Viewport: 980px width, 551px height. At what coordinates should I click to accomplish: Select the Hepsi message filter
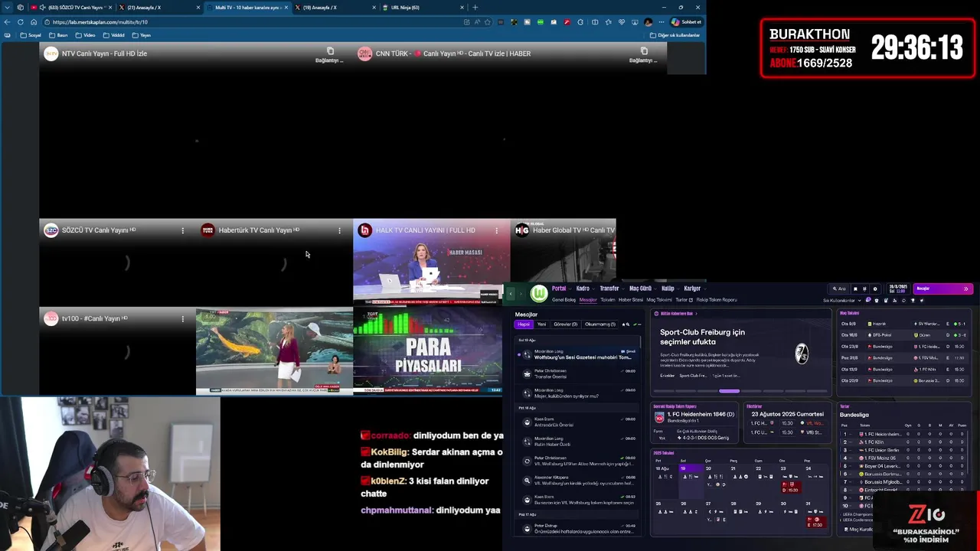(x=524, y=324)
